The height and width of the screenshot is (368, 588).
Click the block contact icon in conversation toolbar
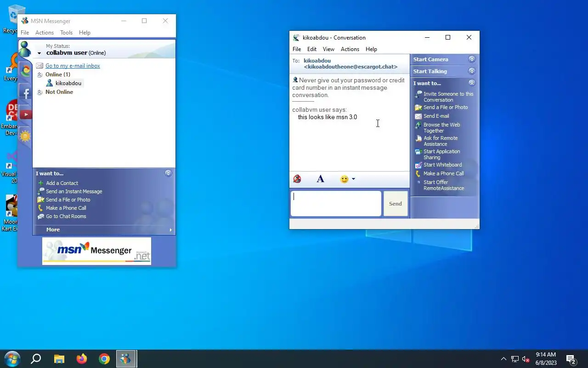point(297,179)
